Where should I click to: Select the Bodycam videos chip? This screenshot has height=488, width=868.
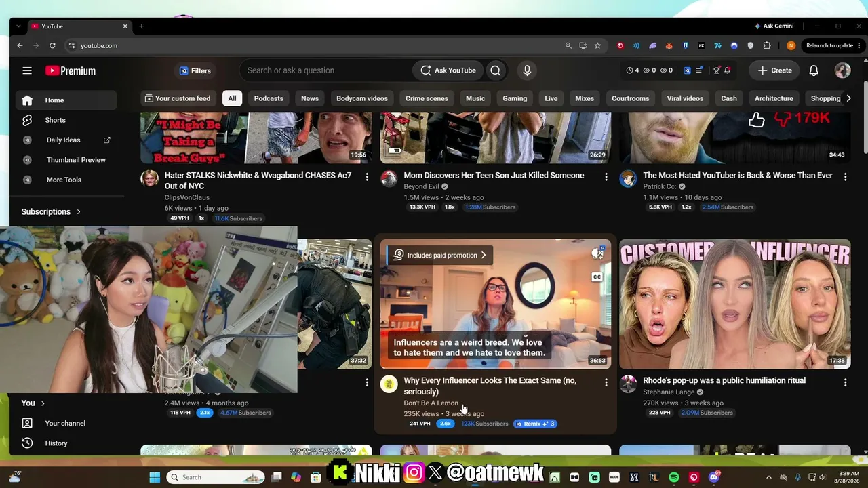362,98
